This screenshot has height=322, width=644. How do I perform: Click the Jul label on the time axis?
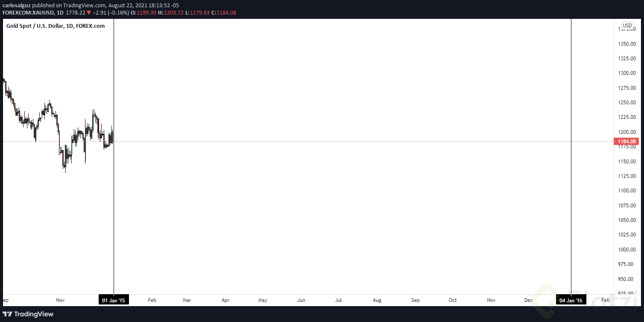[339, 300]
